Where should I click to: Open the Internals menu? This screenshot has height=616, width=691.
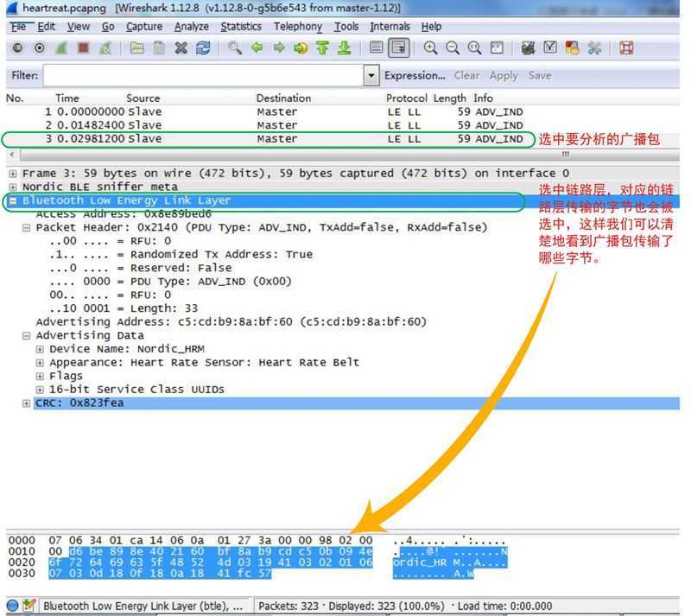[390, 27]
